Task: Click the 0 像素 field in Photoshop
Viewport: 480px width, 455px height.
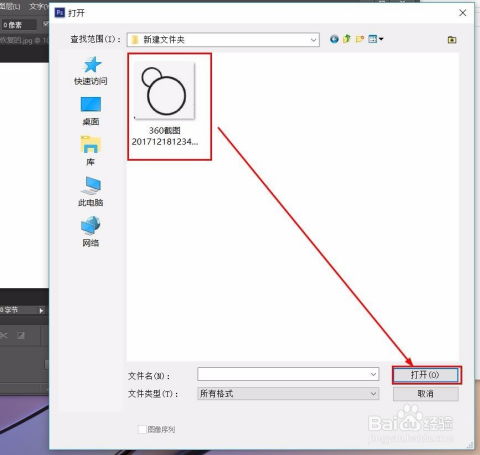Action: pyautogui.click(x=18, y=25)
